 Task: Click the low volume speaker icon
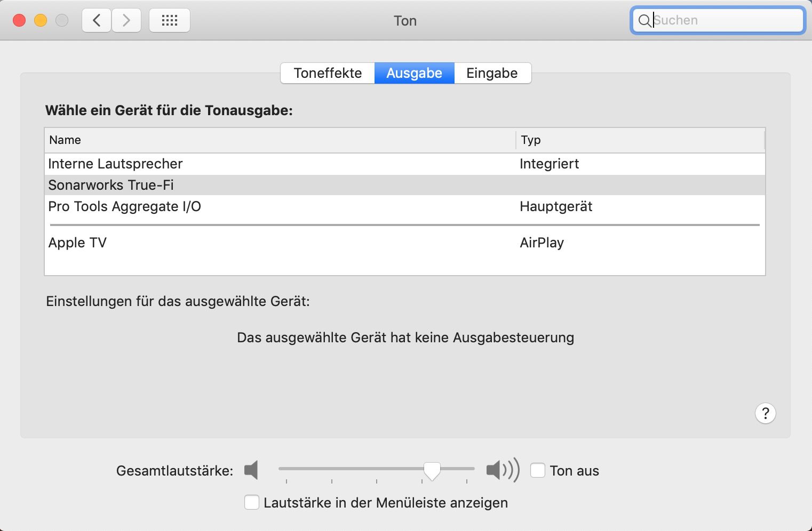pyautogui.click(x=251, y=470)
